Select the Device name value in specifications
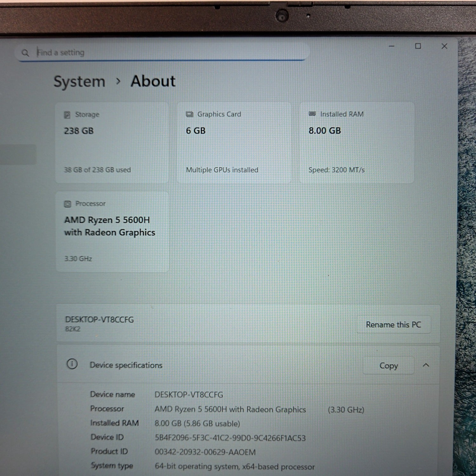Screen dimensions: 476x476 pyautogui.click(x=189, y=395)
